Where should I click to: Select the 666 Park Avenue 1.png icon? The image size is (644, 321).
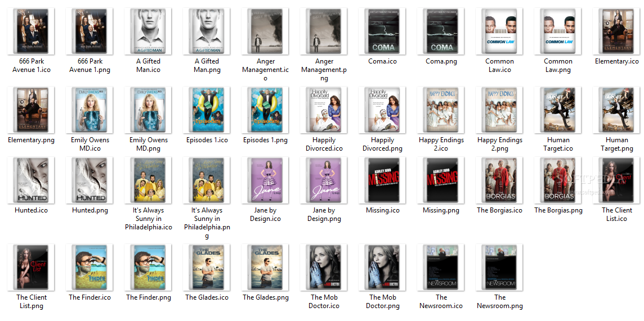coord(90,31)
